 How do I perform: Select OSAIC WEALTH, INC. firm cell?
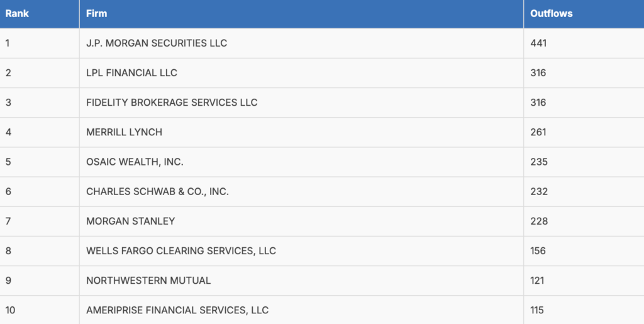click(x=301, y=162)
